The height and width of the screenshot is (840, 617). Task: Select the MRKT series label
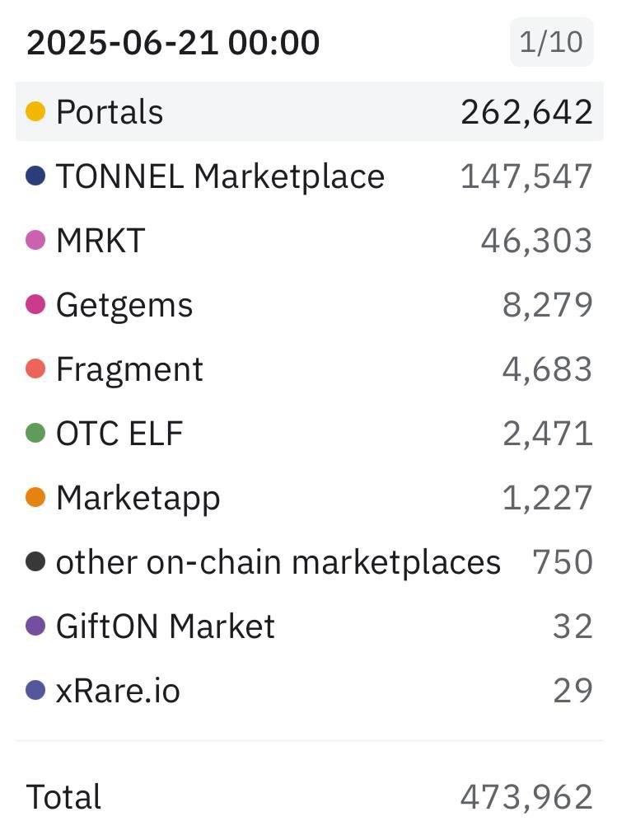tap(100, 241)
